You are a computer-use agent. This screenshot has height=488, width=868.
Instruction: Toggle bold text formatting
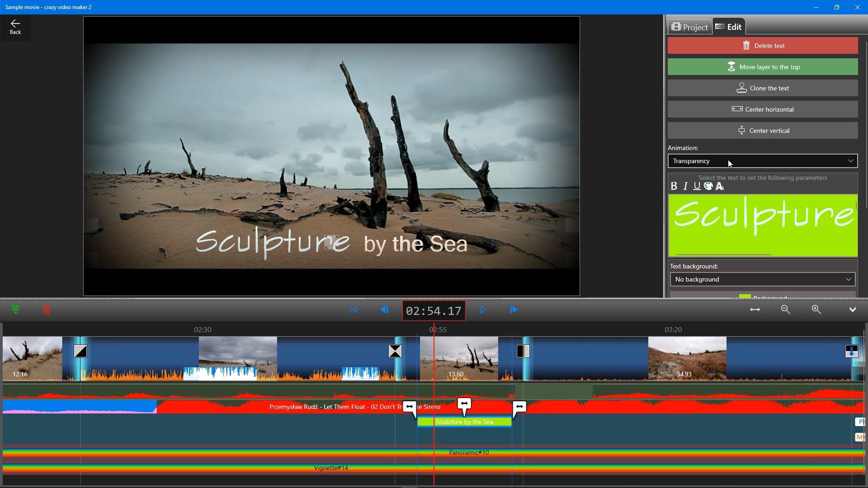click(674, 186)
